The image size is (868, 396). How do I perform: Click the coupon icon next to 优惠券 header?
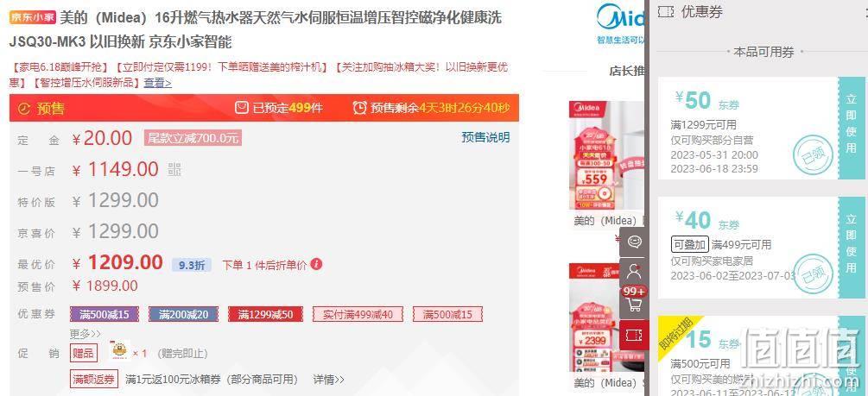tap(666, 11)
